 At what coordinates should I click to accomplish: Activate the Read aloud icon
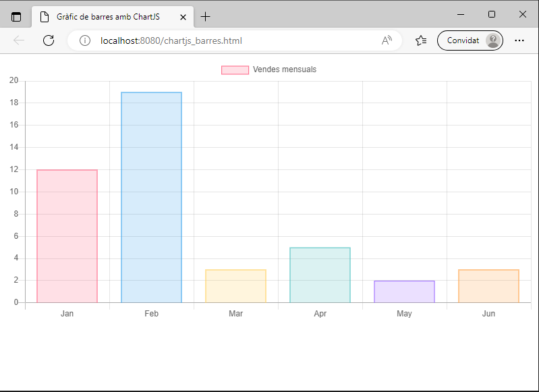387,40
